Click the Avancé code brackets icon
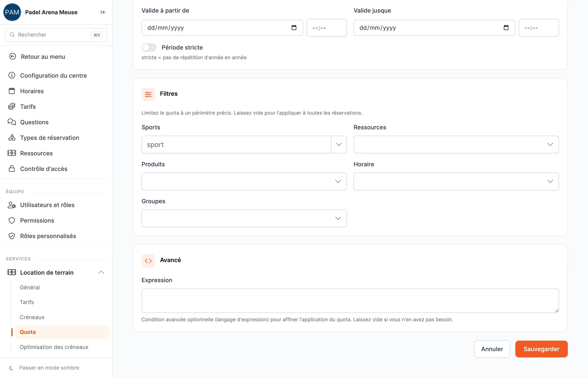Screen dimensions: 588x378 click(148, 261)
